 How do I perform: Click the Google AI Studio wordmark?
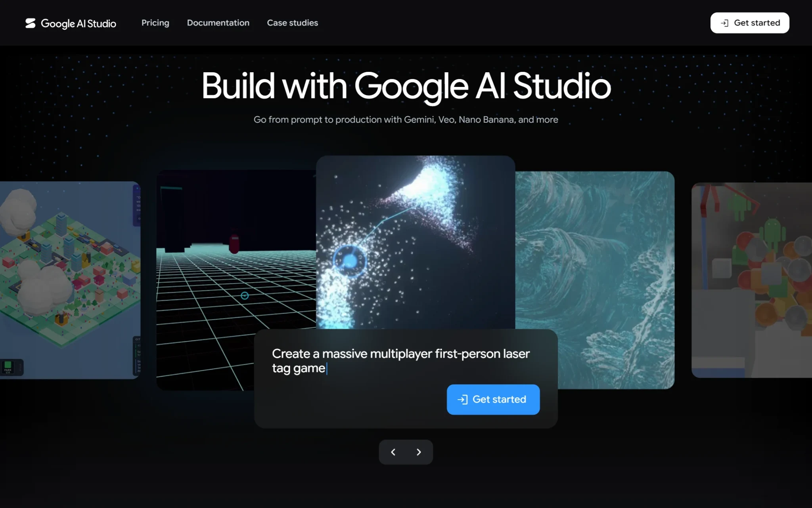79,24
